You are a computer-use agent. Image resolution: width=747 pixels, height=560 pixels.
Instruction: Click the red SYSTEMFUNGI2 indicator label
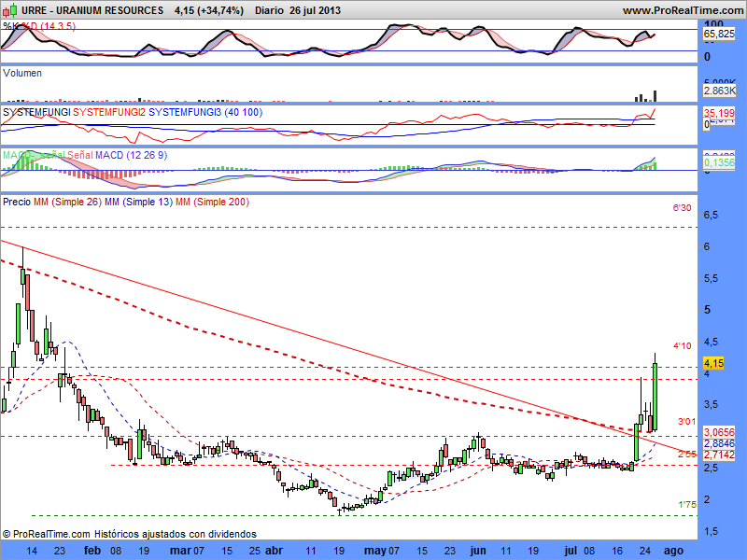point(109,112)
